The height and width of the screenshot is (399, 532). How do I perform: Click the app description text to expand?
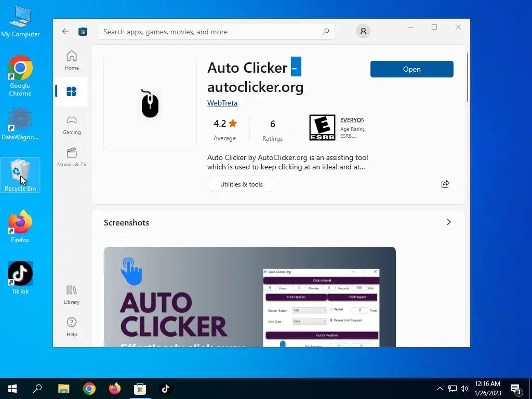click(x=287, y=162)
